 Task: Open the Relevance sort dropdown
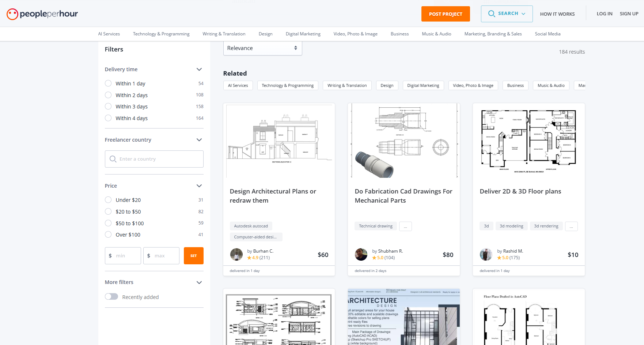coord(262,48)
